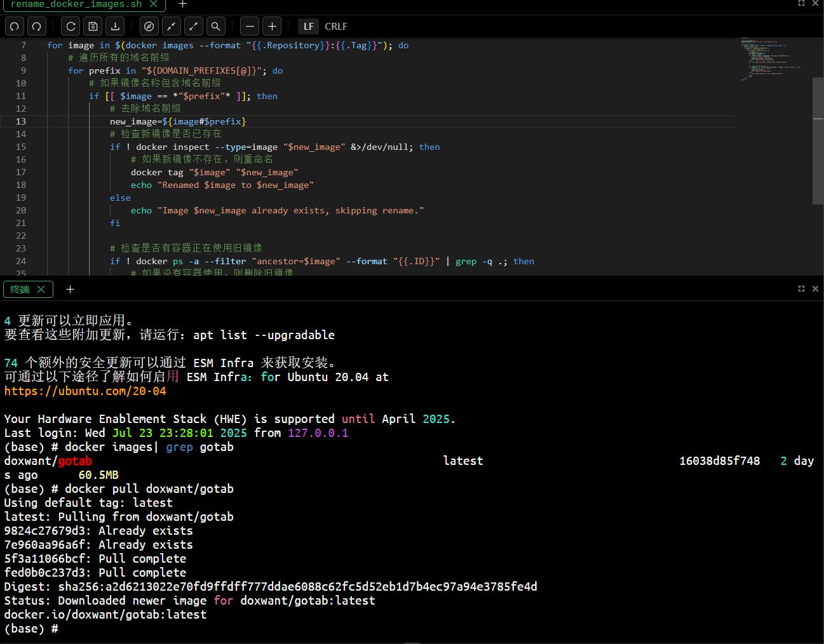824x644 pixels.
Task: Click the redo button in editor toolbar
Action: pos(37,27)
